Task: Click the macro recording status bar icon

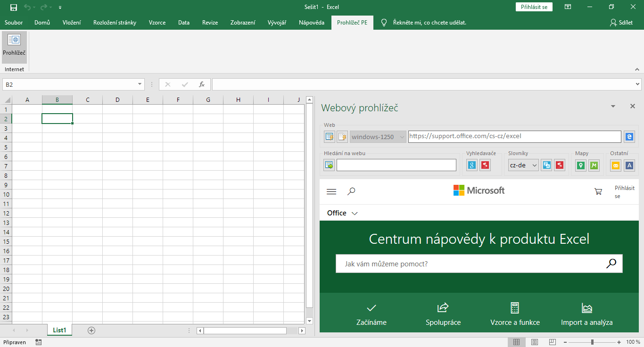Action: [38, 342]
